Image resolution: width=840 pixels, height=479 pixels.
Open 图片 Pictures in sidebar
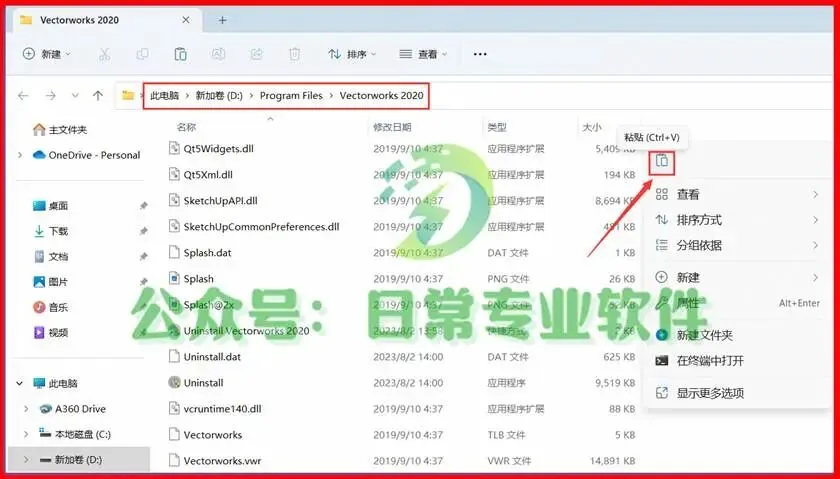coord(51,282)
